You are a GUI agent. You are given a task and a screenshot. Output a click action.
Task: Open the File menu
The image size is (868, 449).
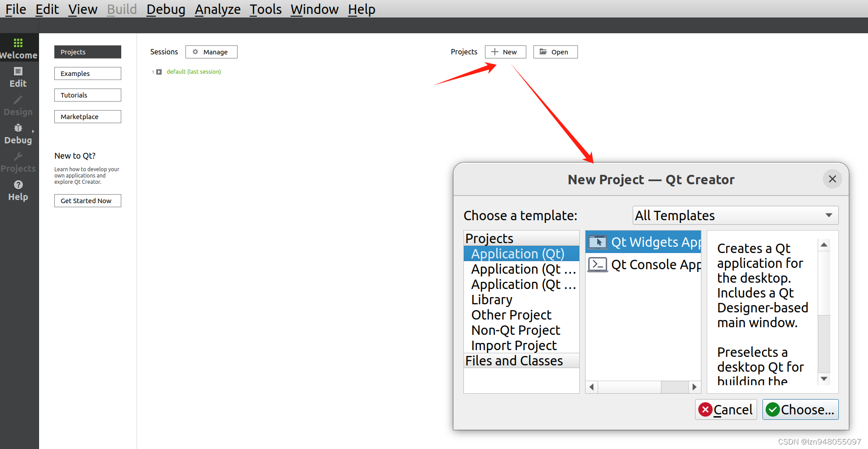point(16,9)
